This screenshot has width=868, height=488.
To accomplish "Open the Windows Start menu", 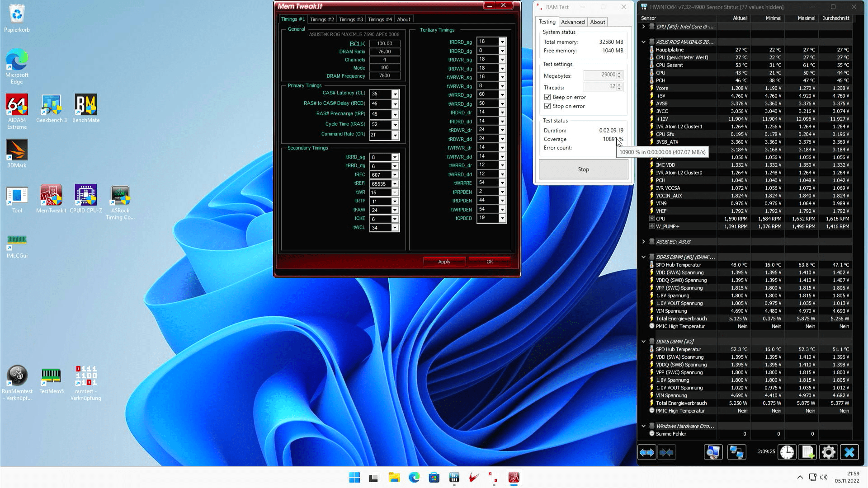I will click(x=354, y=478).
